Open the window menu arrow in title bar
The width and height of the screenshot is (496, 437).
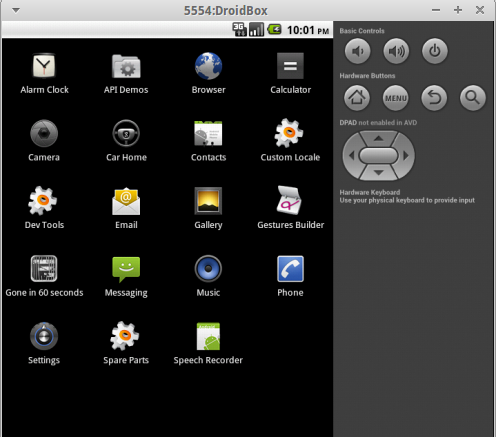(x=16, y=10)
